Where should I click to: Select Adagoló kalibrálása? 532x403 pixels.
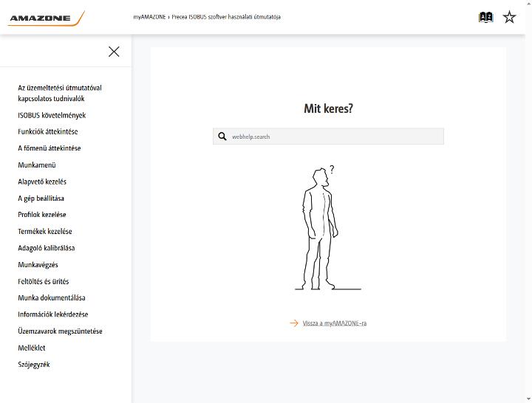coord(46,248)
